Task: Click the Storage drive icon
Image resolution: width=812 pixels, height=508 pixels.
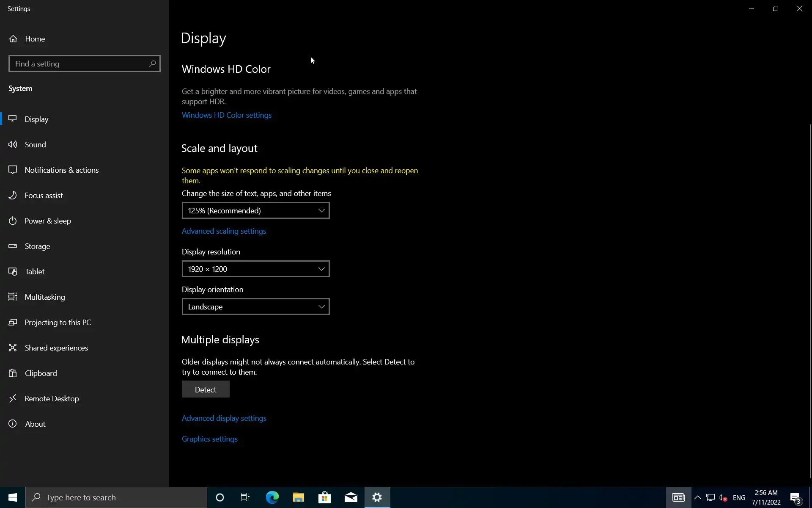Action: coord(13,246)
